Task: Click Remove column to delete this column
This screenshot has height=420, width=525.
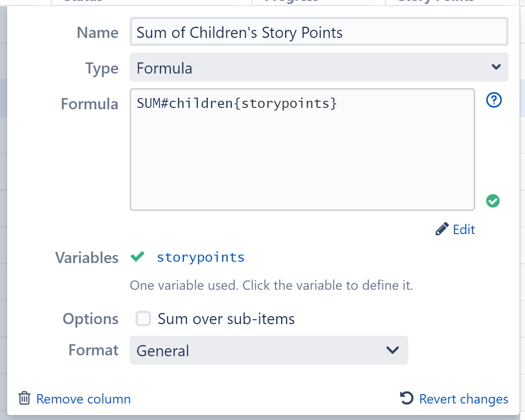Action: pos(83,399)
